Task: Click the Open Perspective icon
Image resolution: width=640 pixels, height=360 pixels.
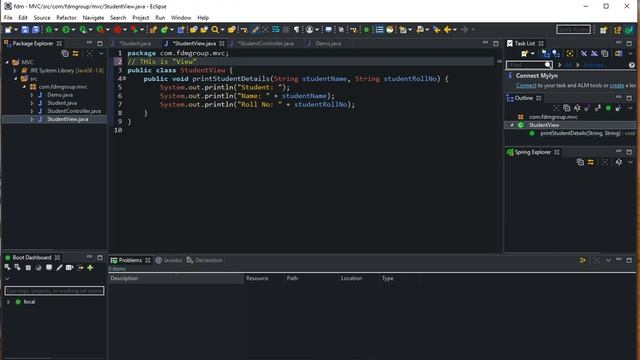Action: pyautogui.click(x=604, y=29)
